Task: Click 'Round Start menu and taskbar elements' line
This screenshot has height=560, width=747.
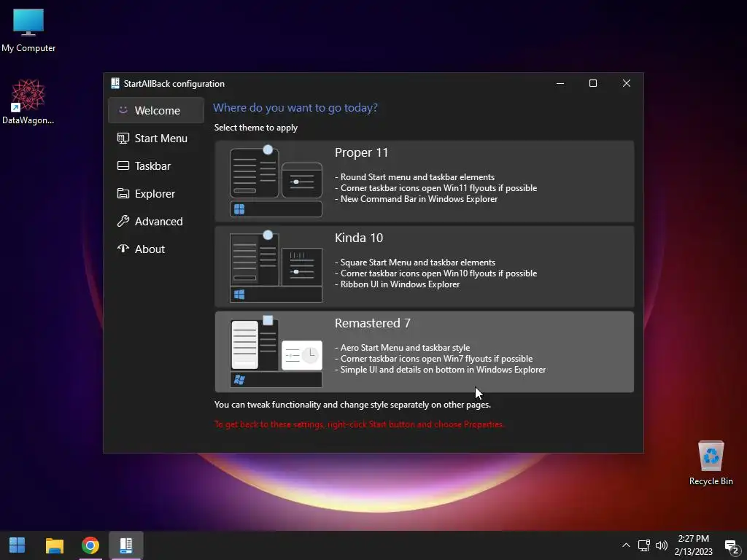Action: tap(415, 177)
